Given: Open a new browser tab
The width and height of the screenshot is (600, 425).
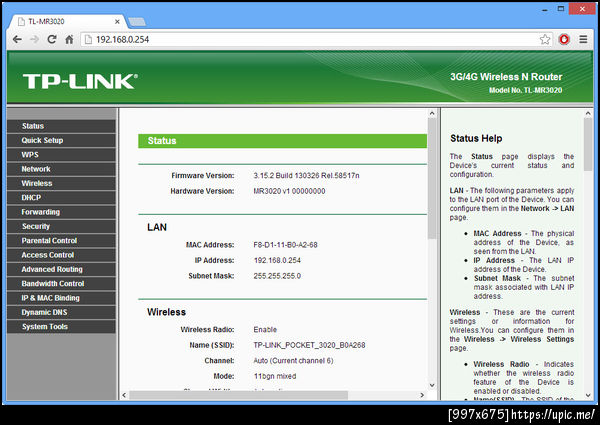Looking at the screenshot, I should 137,22.
